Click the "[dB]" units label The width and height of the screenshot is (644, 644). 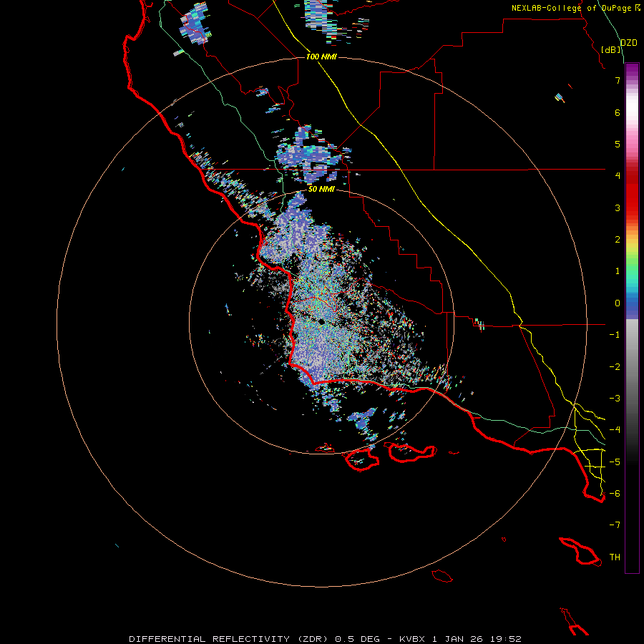point(611,49)
